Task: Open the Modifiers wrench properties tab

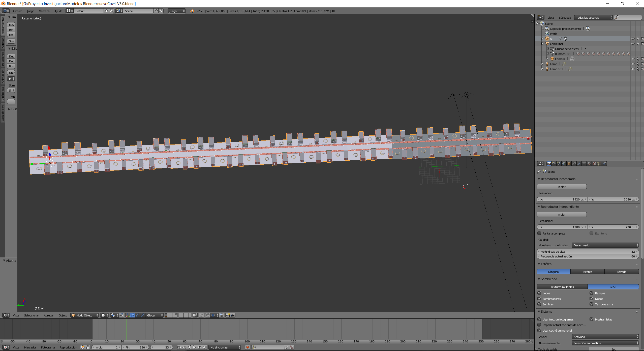Action: [x=579, y=164]
